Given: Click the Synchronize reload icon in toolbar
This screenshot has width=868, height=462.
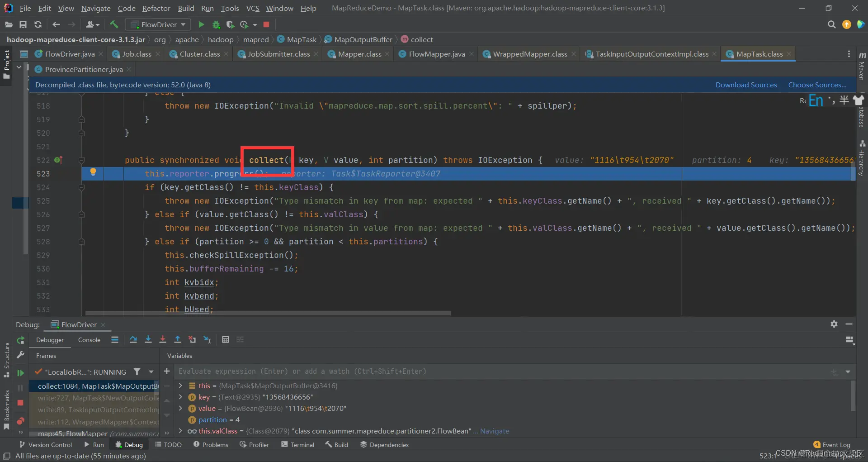Looking at the screenshot, I should [38, 24].
